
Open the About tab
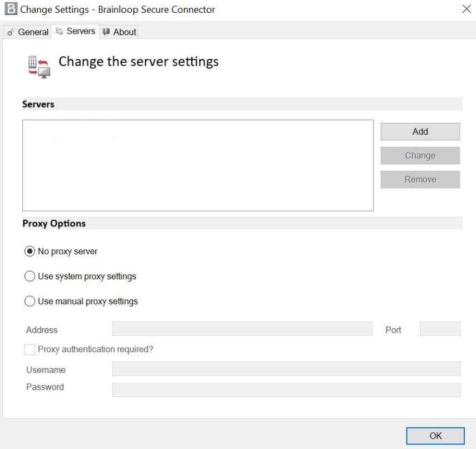(119, 32)
